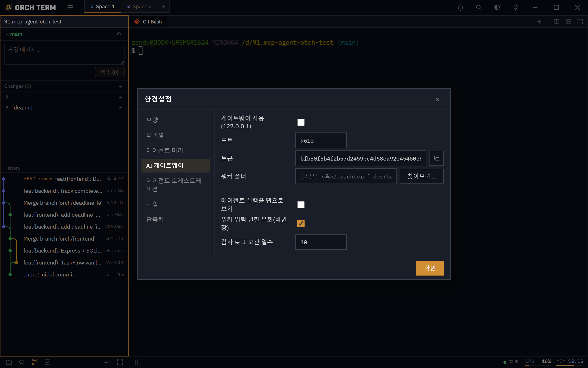The width and height of the screenshot is (588, 368).
Task: Open the 터미널 settings section
Action: (176, 135)
